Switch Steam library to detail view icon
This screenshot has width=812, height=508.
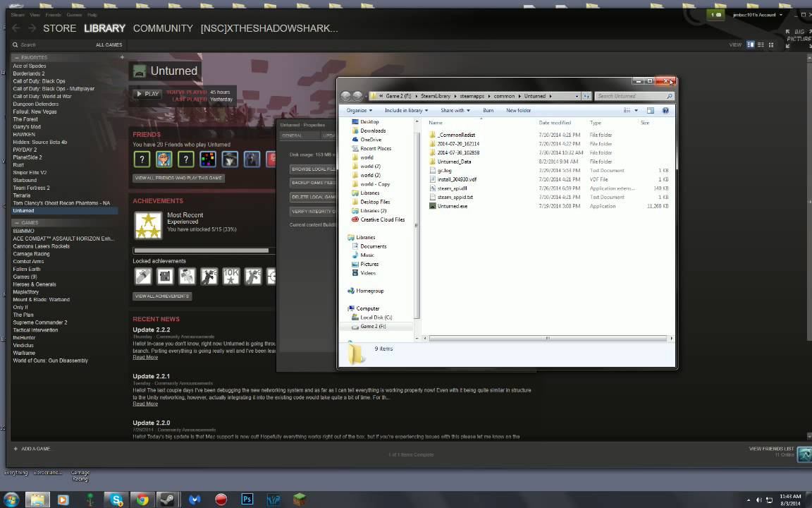(x=751, y=45)
